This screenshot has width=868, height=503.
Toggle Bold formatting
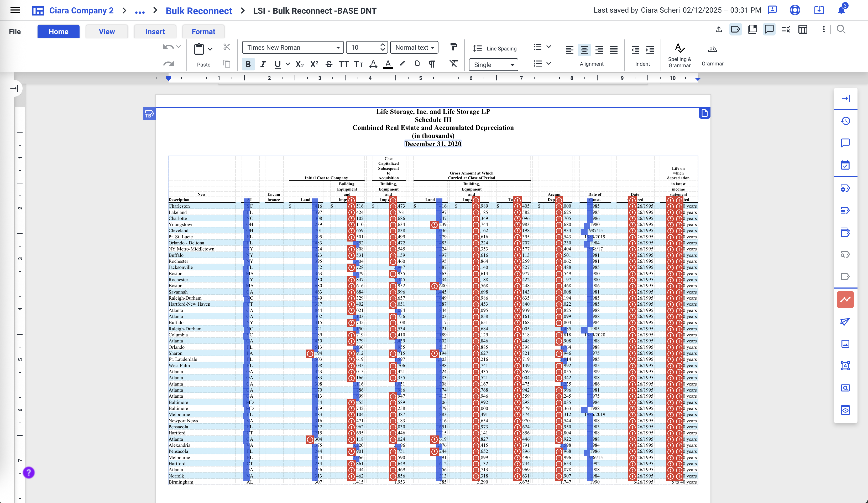coord(248,64)
